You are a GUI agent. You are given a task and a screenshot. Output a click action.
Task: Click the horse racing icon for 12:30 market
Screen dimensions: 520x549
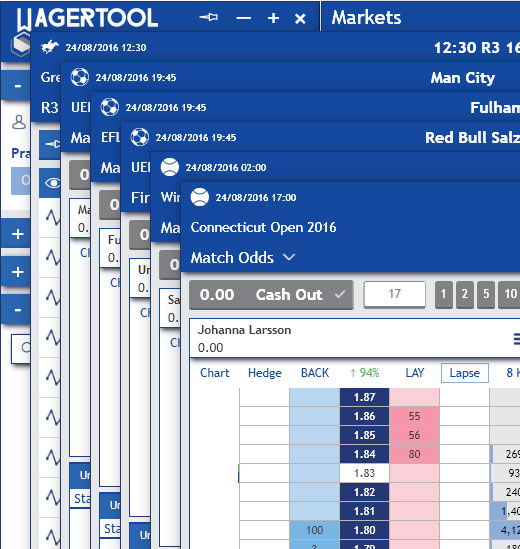pyautogui.click(x=49, y=47)
